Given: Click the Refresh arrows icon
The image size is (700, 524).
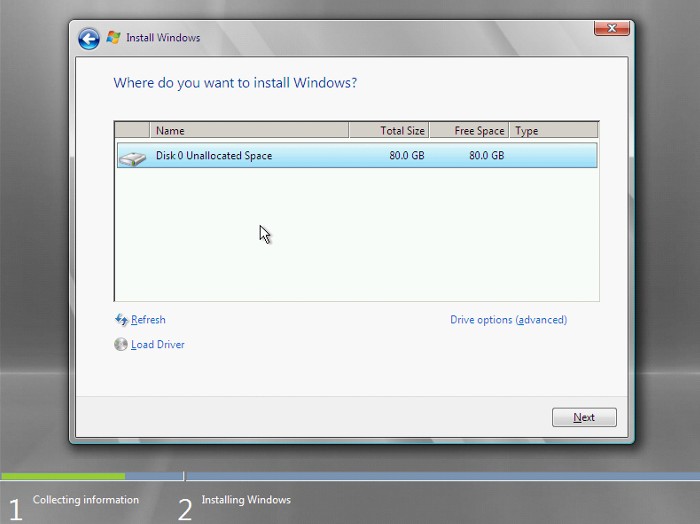Looking at the screenshot, I should point(121,320).
